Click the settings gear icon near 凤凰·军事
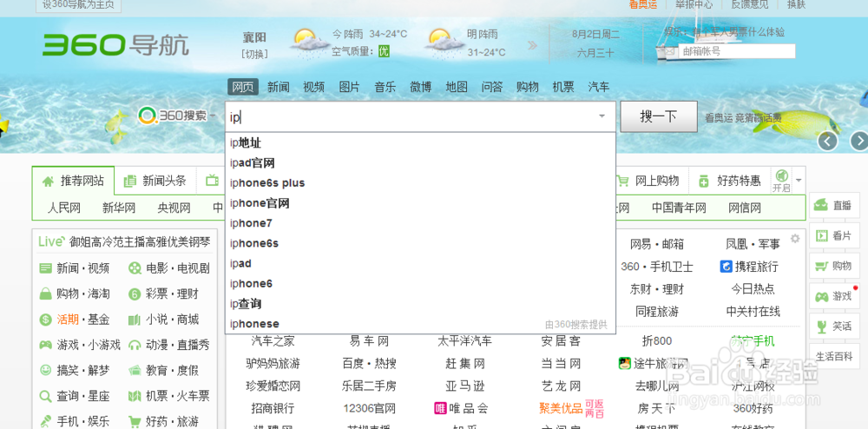868x429 pixels. pos(795,239)
